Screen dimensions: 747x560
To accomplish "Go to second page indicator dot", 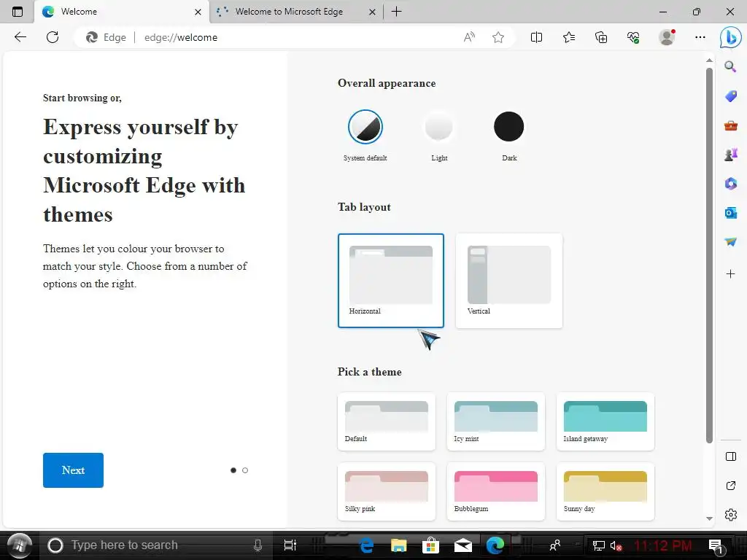I will coord(245,470).
